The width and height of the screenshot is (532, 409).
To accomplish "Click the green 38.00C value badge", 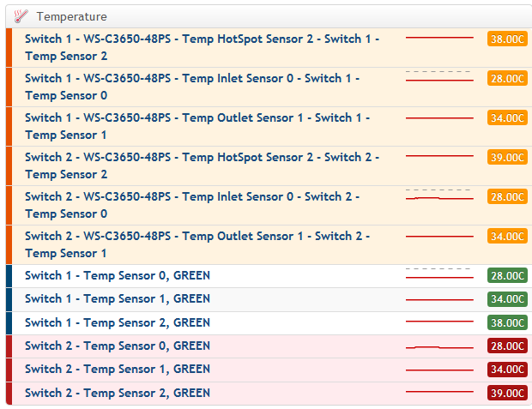I will coord(507,322).
